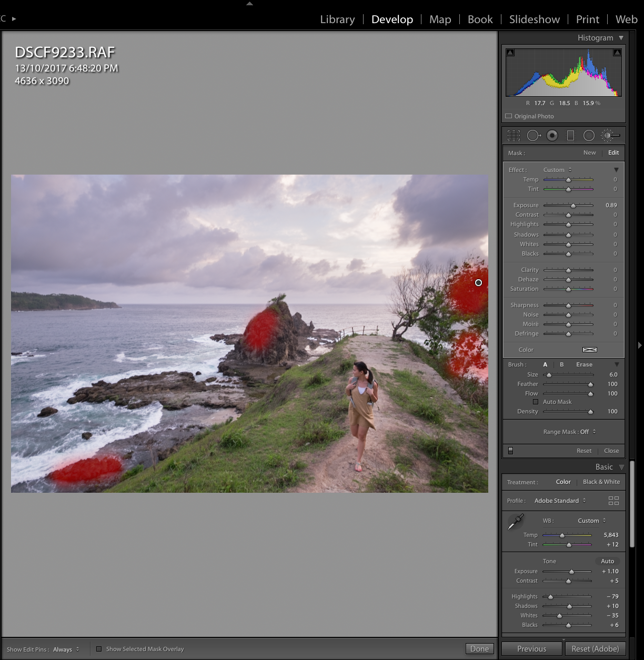Open the Effect Custom preset dropdown
Image resolution: width=644 pixels, height=660 pixels.
pyautogui.click(x=558, y=170)
